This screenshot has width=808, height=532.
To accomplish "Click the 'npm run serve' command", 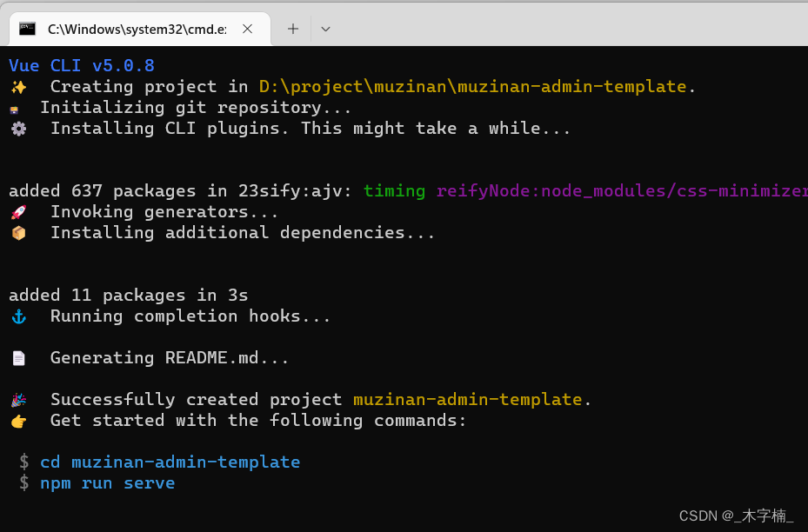I will point(107,483).
